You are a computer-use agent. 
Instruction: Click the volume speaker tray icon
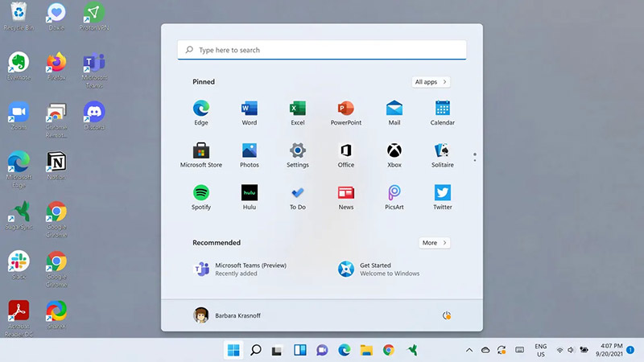(x=571, y=350)
